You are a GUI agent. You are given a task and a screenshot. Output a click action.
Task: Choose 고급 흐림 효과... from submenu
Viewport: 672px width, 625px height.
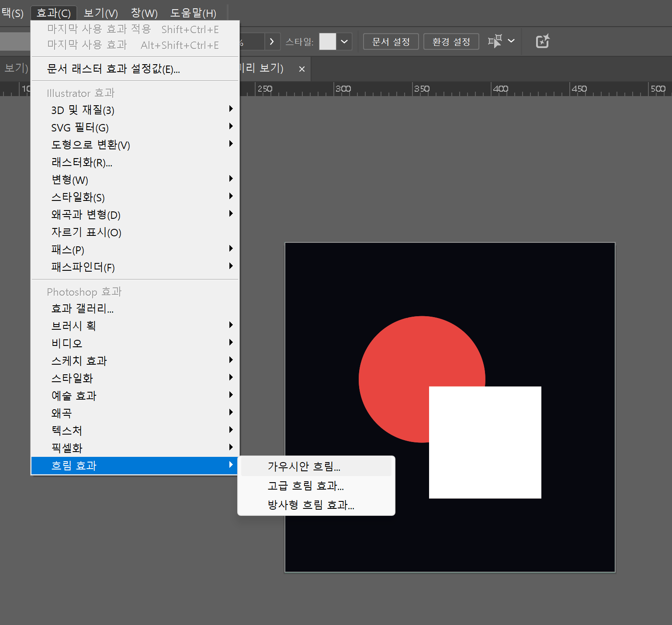click(316, 486)
